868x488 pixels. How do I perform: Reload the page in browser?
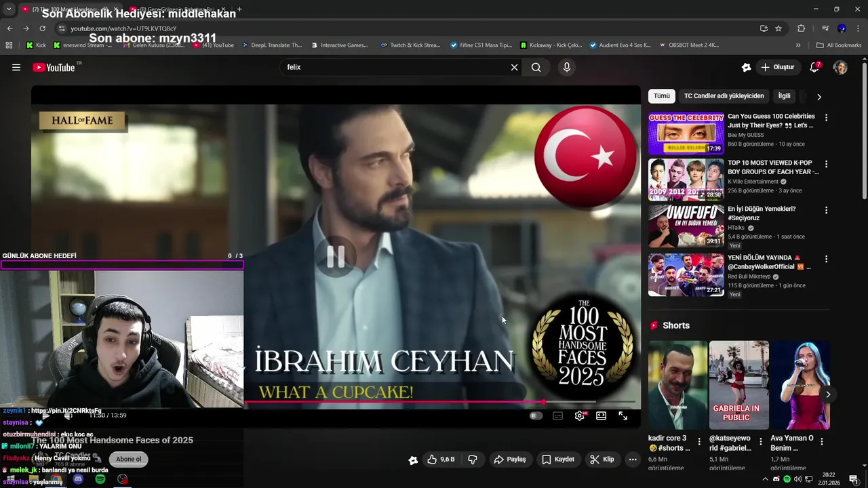tap(42, 28)
